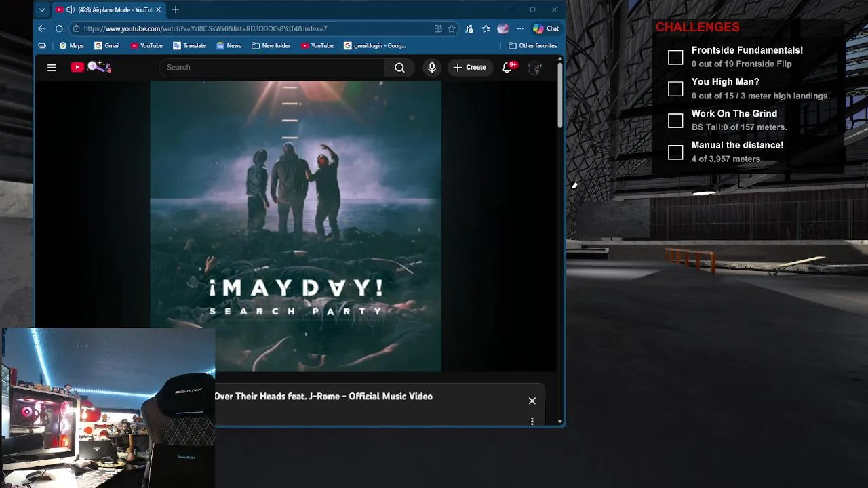Open the Edge profile avatar
Viewport: 868px width, 488px height.
503,28
